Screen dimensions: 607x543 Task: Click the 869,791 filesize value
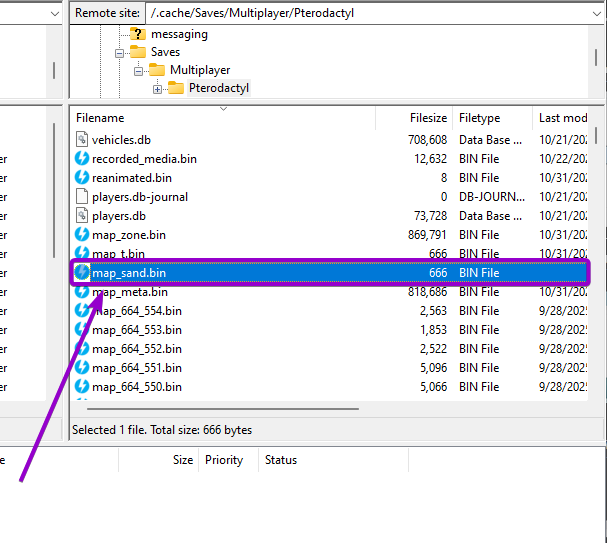click(x=427, y=235)
